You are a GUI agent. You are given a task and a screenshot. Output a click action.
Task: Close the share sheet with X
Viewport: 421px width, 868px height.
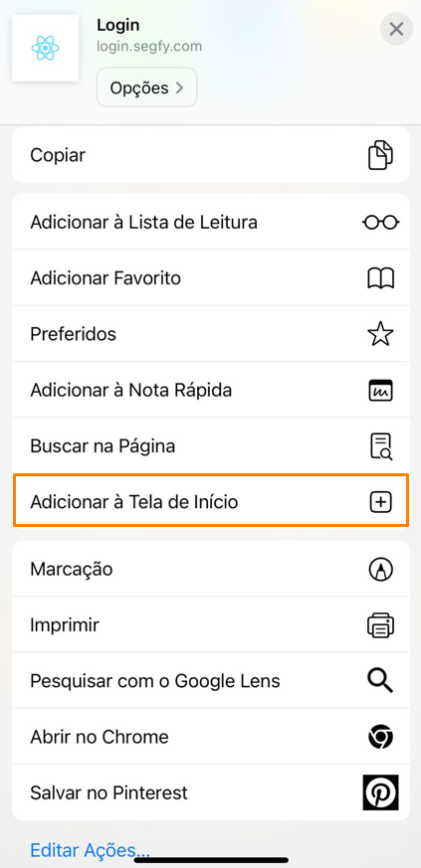396,29
